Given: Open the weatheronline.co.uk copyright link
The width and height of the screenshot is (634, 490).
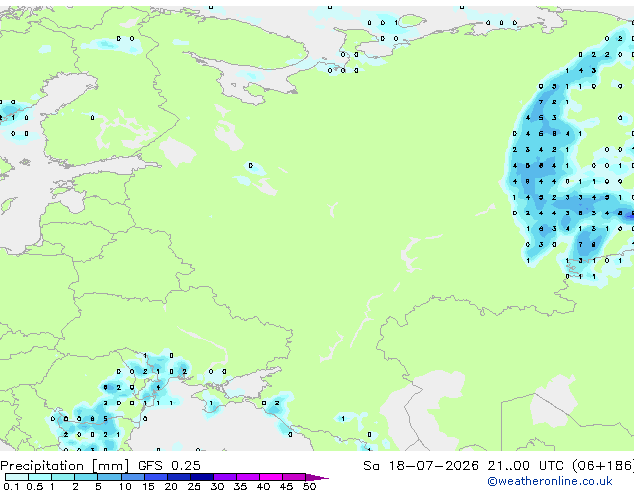Looking at the screenshot, I should [x=550, y=481].
